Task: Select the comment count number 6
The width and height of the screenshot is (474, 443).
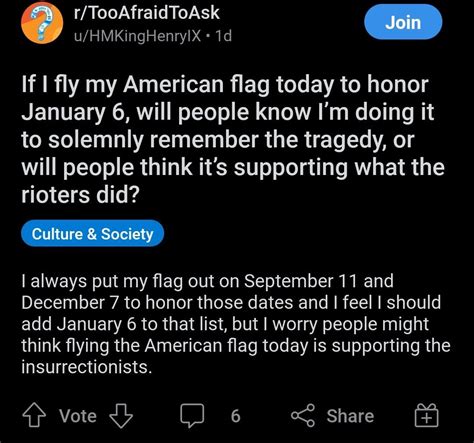Action: tap(235, 416)
